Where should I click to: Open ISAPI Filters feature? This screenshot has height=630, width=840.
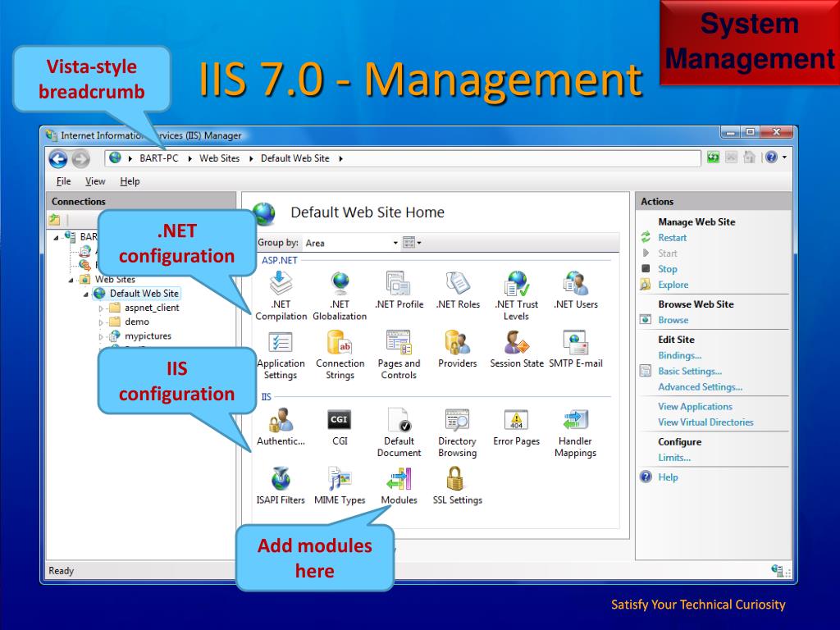coord(281,486)
